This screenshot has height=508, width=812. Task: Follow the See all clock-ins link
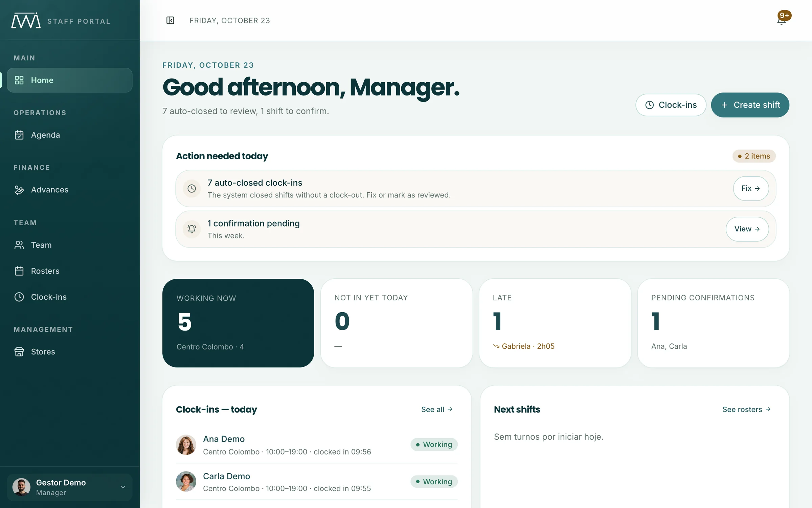pos(437,409)
